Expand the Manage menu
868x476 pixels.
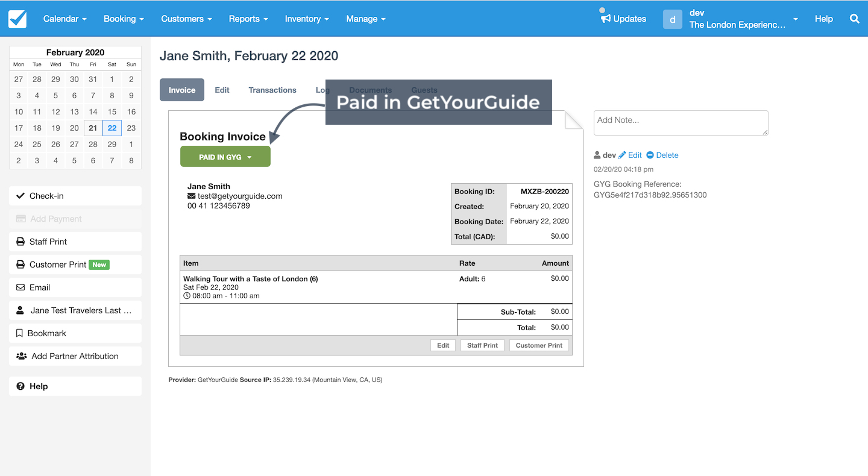[366, 19]
